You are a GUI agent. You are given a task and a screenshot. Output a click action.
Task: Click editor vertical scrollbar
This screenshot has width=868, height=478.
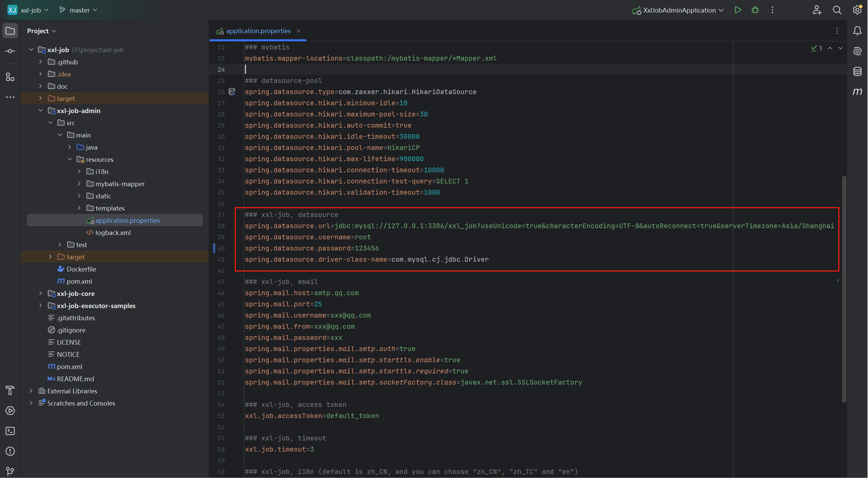[x=844, y=289]
